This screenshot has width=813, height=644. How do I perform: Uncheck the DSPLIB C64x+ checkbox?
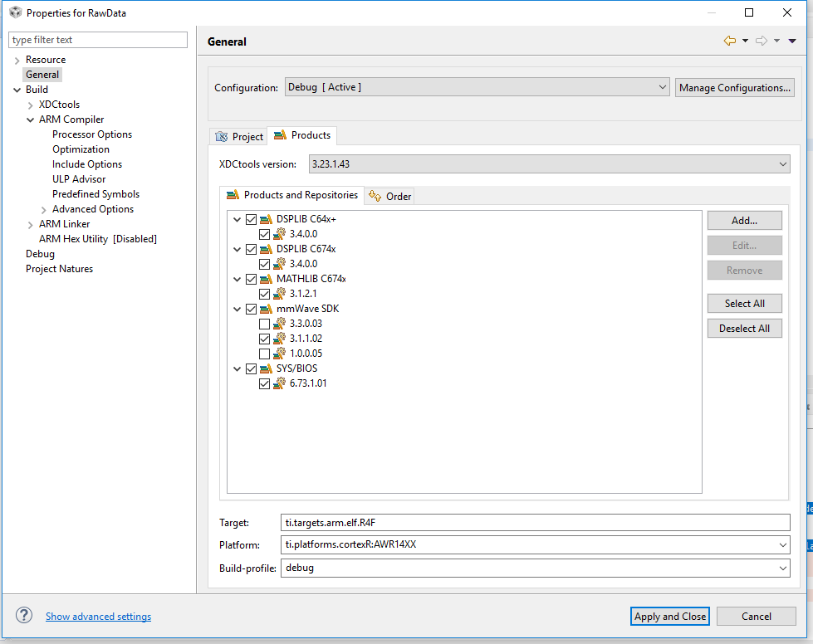[x=251, y=220]
